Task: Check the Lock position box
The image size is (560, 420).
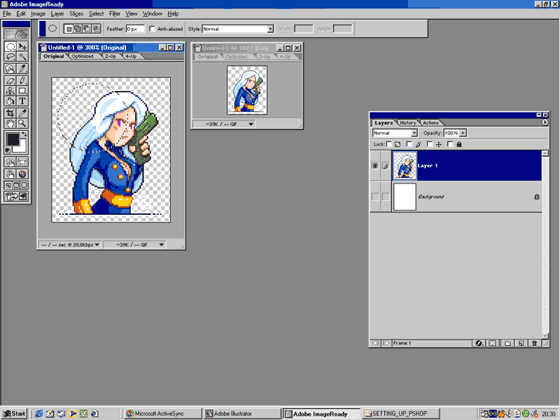Action: (430, 144)
